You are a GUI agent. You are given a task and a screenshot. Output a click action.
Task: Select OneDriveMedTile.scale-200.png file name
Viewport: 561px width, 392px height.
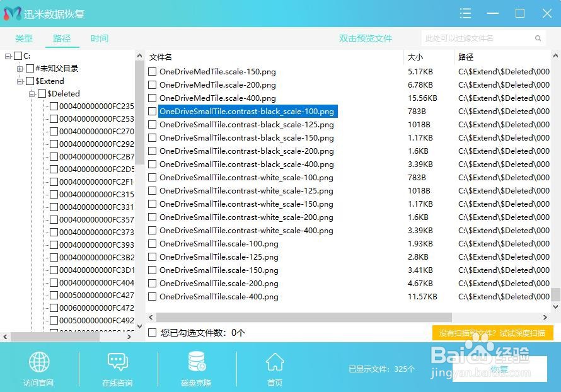point(217,85)
